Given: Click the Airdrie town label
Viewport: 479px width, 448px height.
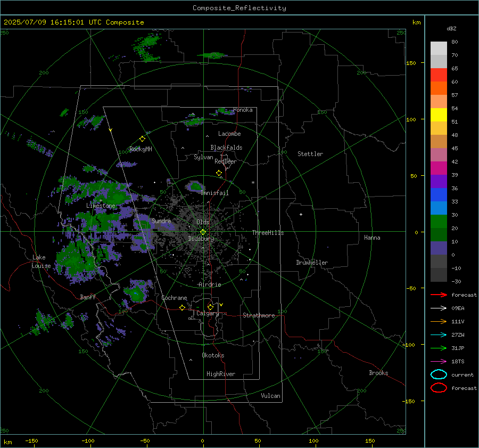Looking at the screenshot, I should coord(210,284).
